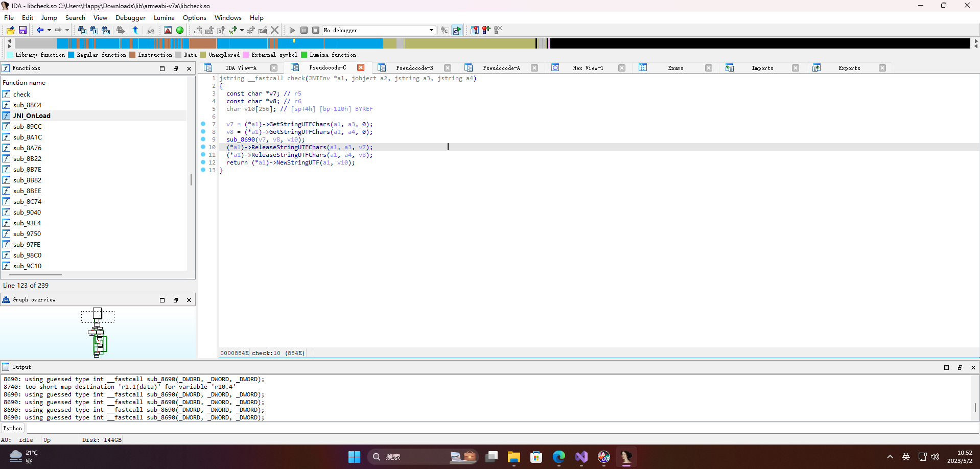Switch to the IDA View-A tab
980x469 pixels.
(241, 68)
